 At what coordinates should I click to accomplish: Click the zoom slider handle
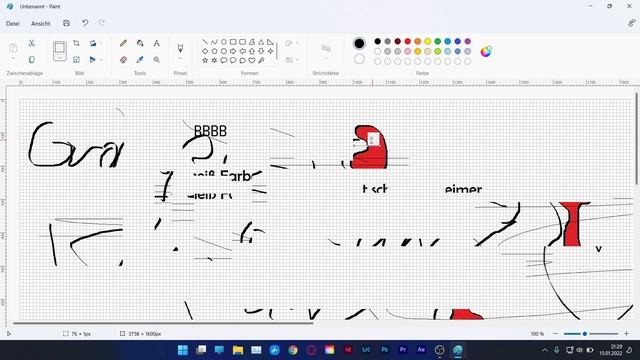coord(584,334)
